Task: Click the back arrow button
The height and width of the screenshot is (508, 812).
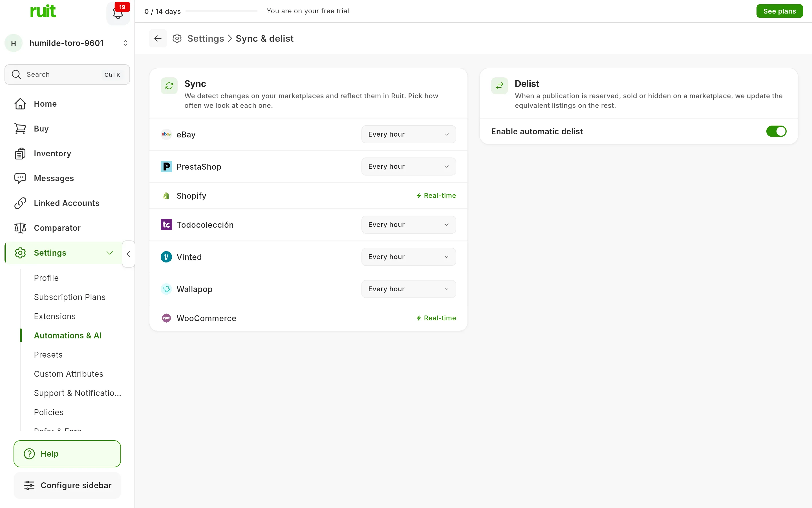Action: 158,38
